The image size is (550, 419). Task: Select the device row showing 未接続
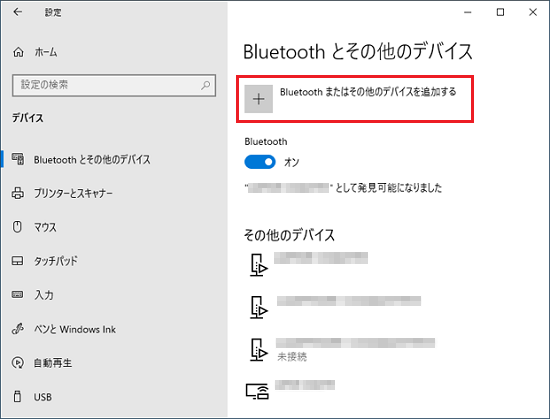(342, 350)
